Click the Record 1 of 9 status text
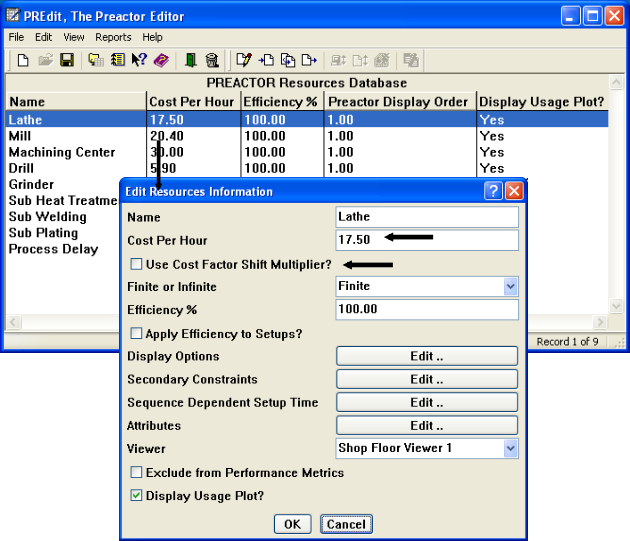Viewport: 630px width, 541px height. (567, 342)
